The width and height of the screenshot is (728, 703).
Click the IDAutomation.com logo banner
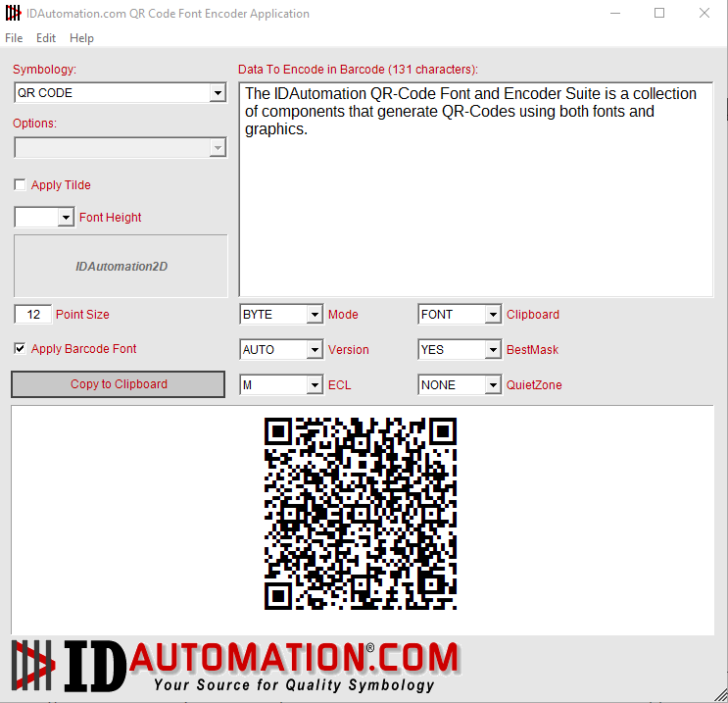[236, 667]
